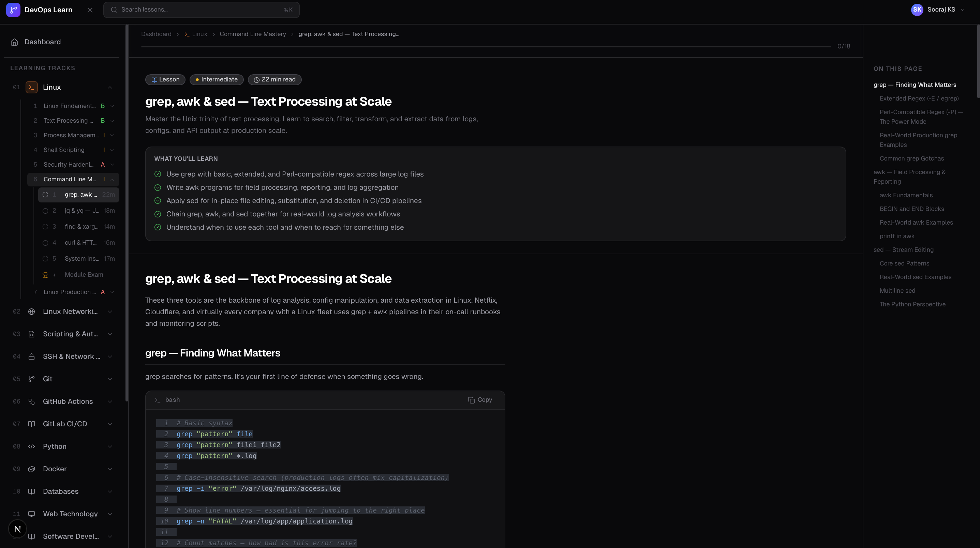
Task: Click the GitLab CI/CD book icon
Action: [x=32, y=424]
